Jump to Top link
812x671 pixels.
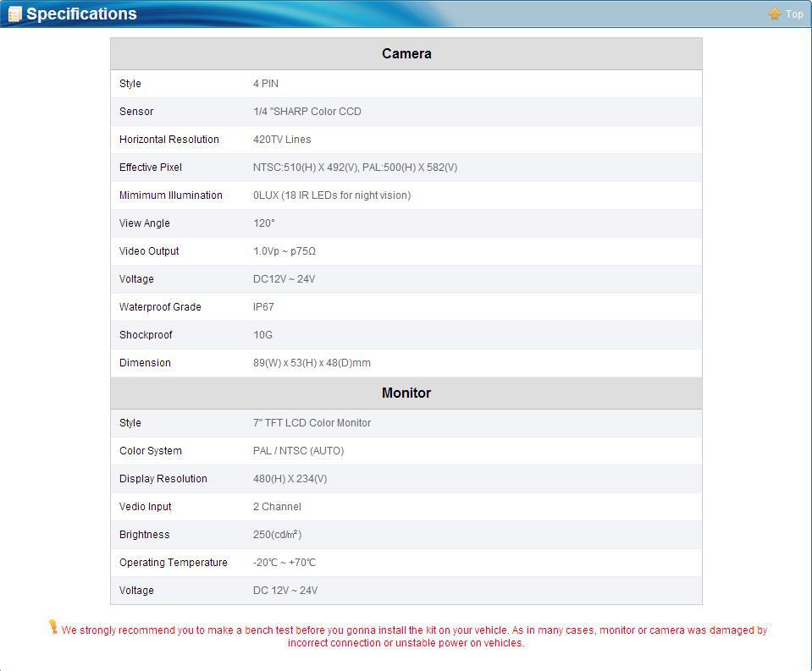pos(794,14)
